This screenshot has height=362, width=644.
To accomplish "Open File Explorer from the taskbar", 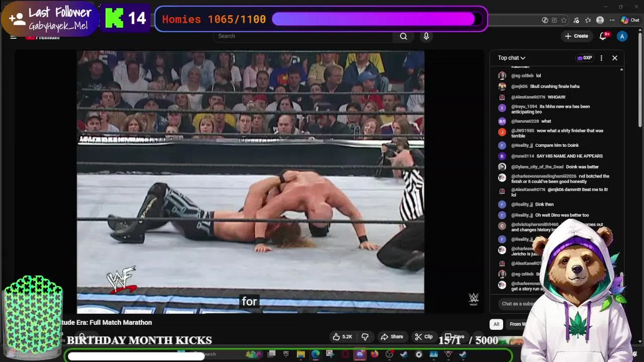I will point(300,354).
